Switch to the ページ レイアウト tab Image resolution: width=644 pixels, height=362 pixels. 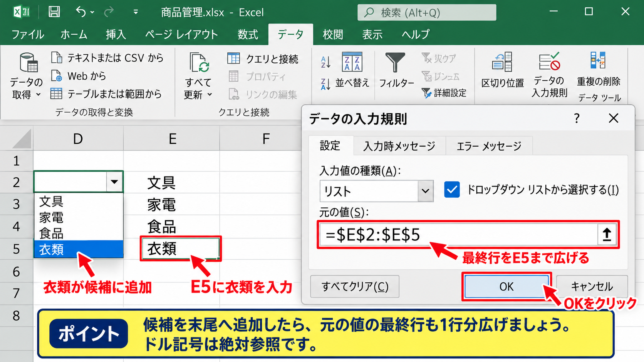[181, 35]
